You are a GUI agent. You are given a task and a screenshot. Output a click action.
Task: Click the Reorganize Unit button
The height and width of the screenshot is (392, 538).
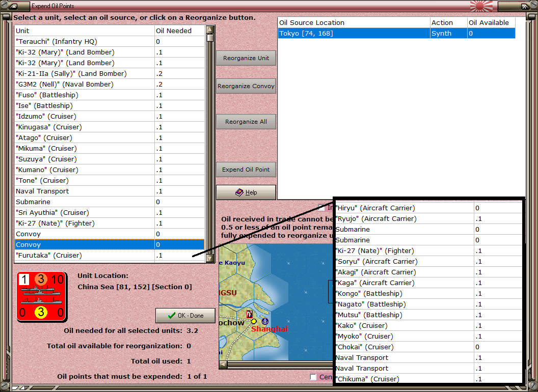pos(246,58)
